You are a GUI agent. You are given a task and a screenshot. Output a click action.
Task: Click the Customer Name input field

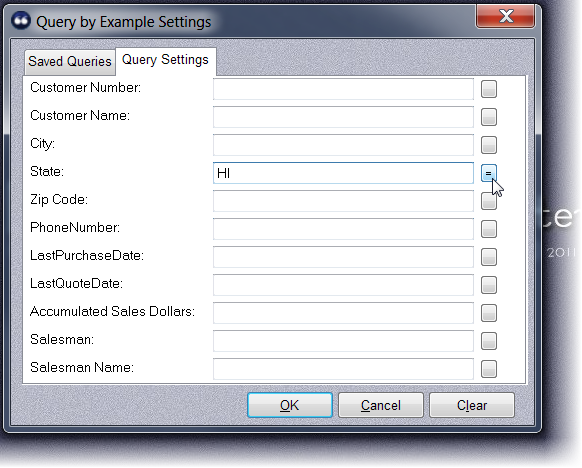pyautogui.click(x=343, y=117)
